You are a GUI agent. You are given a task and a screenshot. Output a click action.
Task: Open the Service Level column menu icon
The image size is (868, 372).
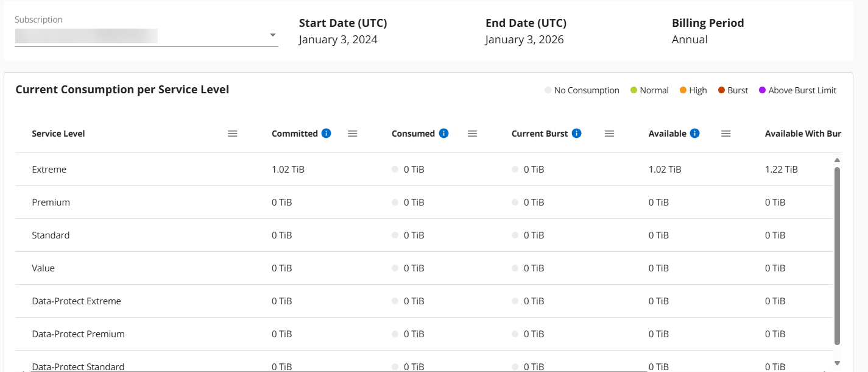coord(232,134)
